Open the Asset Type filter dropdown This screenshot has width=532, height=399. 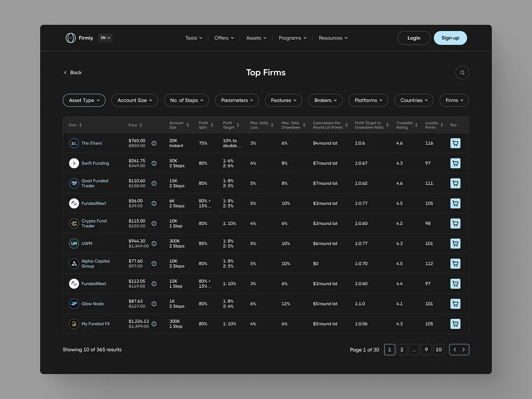pyautogui.click(x=84, y=100)
